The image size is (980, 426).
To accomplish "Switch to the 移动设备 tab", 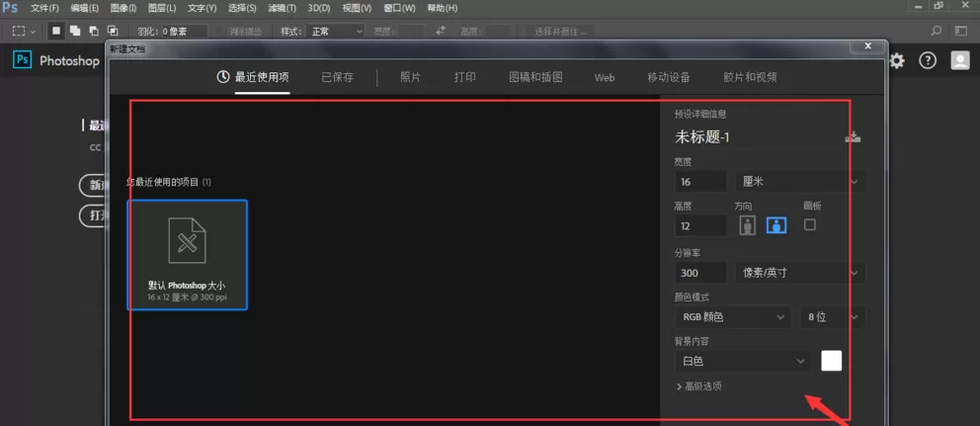I will 669,77.
